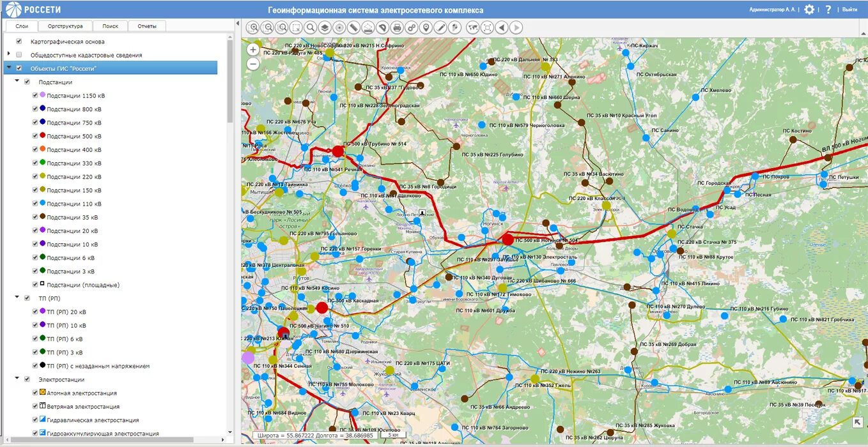Uncheck the Подстанции (площадные) layer
The width and height of the screenshot is (868, 447).
pyautogui.click(x=36, y=285)
